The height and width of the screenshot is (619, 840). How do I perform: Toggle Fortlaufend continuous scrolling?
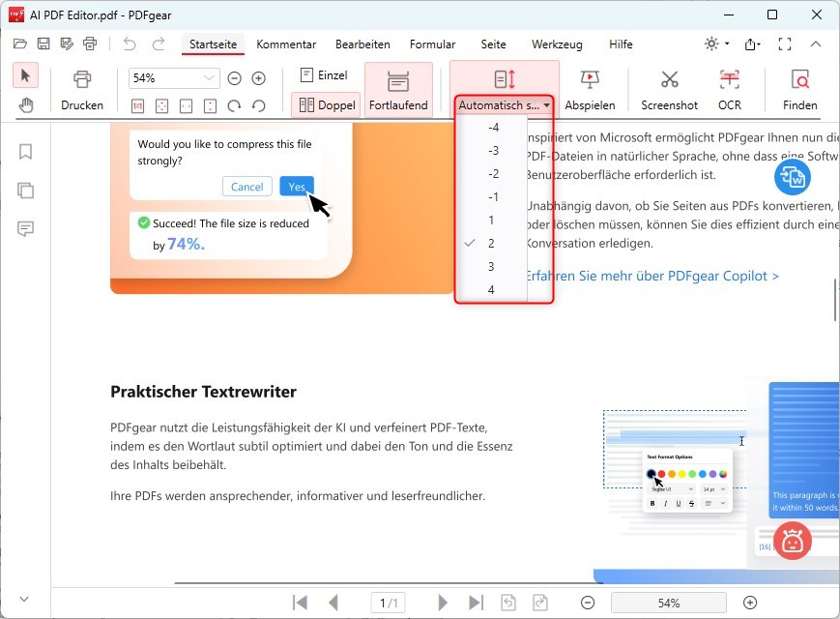(x=398, y=90)
